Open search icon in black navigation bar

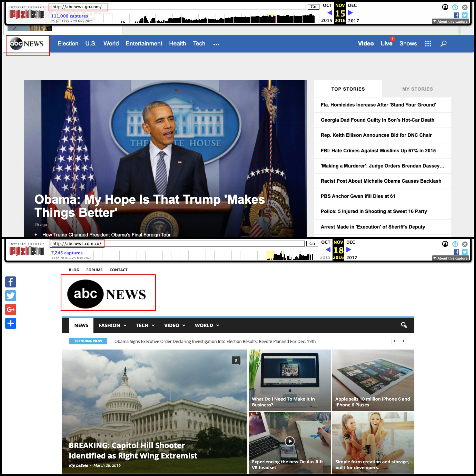point(404,325)
